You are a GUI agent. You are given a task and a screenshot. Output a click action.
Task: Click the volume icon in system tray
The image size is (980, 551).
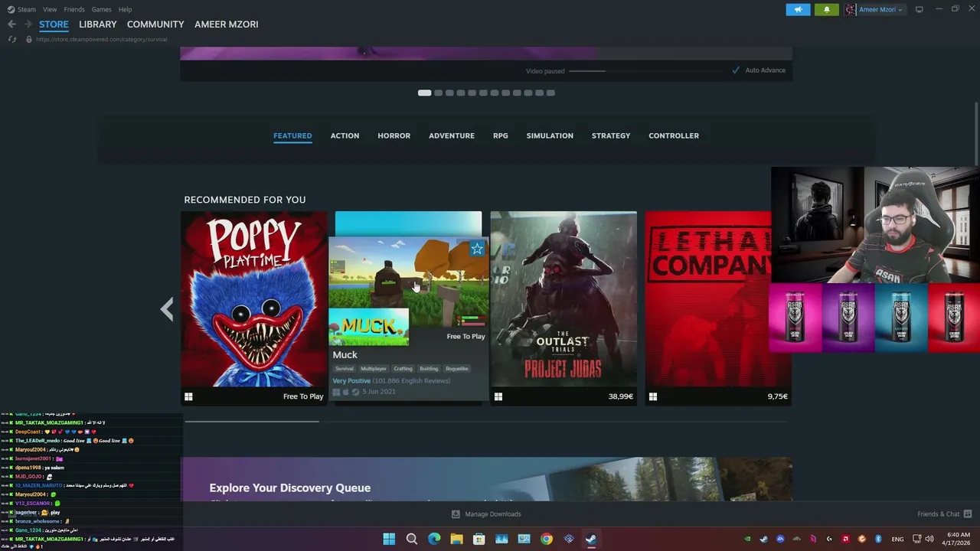[929, 539]
